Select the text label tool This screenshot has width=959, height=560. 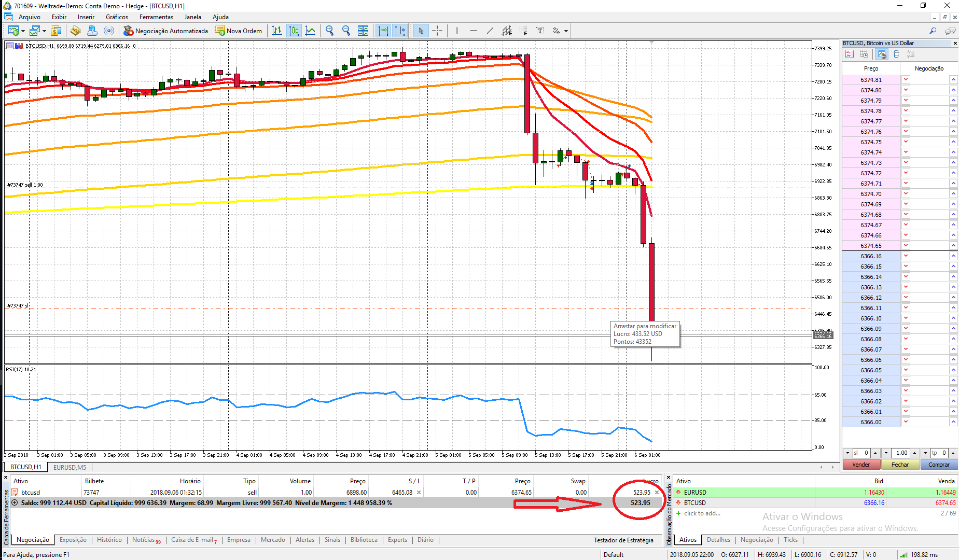(540, 31)
